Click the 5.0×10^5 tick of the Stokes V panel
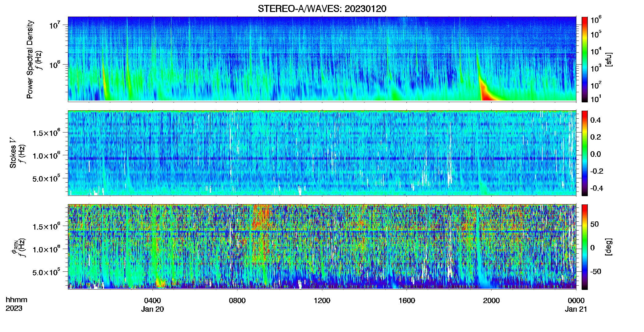The height and width of the screenshot is (332, 644). click(46, 178)
